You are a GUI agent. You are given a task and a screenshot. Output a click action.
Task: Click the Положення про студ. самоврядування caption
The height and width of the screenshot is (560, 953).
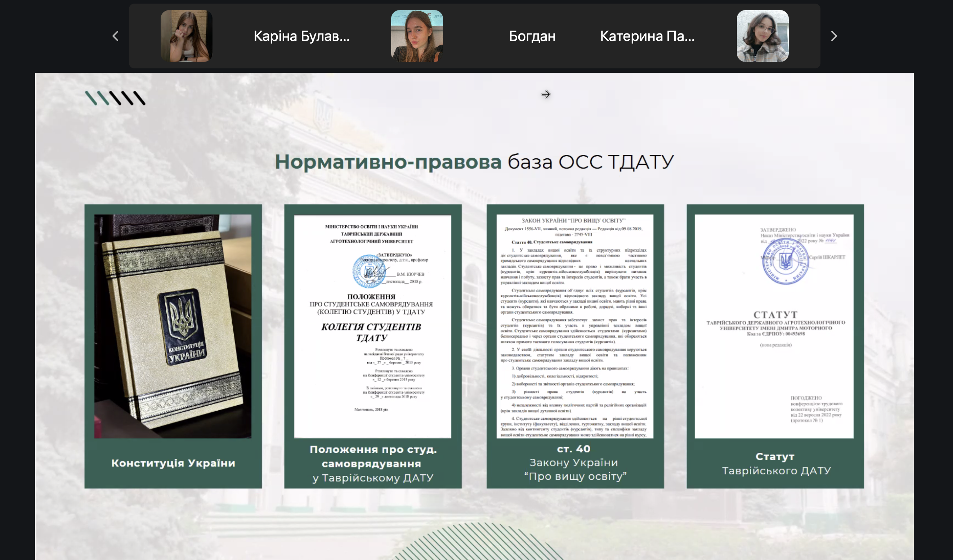tap(373, 463)
